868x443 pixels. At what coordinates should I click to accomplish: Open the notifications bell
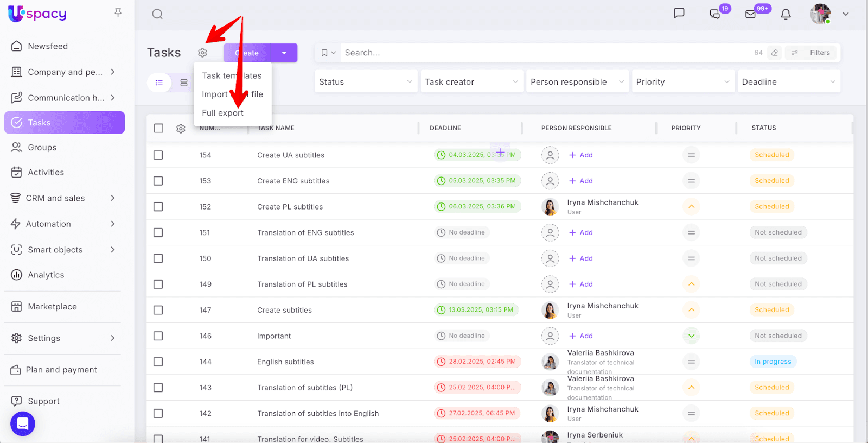coord(786,14)
